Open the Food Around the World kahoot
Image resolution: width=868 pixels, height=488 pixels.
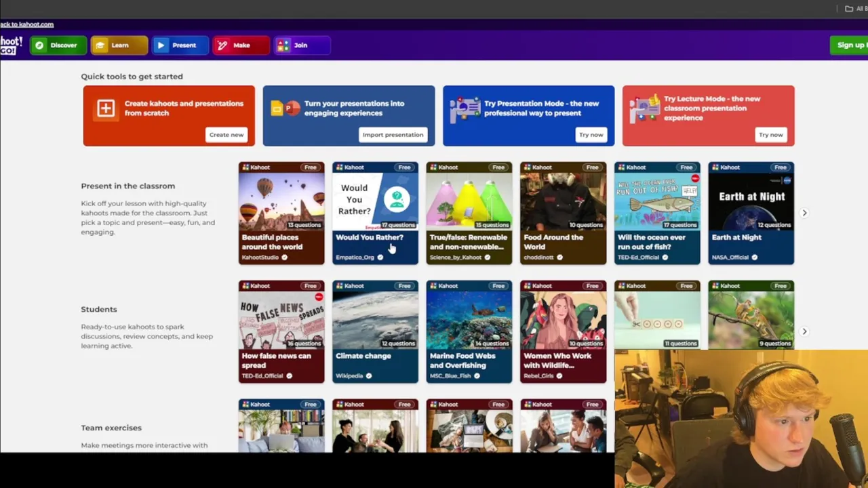(x=563, y=213)
